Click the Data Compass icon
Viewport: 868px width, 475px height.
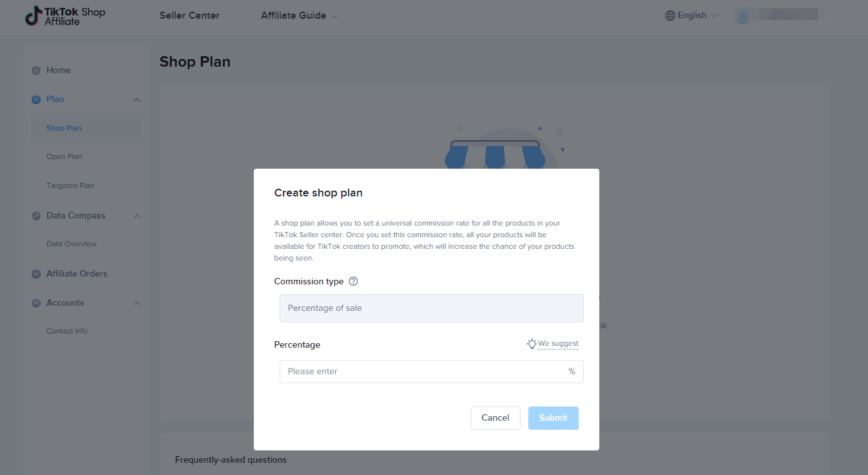point(36,216)
